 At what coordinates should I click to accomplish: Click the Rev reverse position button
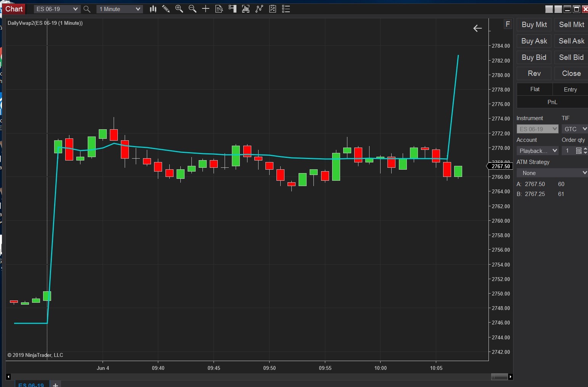coord(534,74)
